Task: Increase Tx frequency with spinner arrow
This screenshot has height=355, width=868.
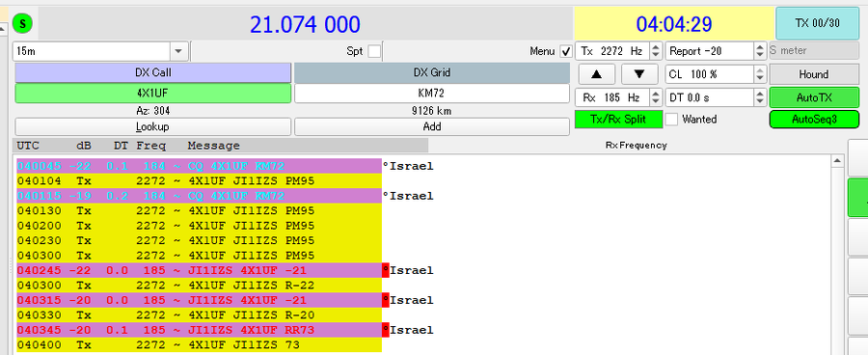Action: tap(656, 47)
